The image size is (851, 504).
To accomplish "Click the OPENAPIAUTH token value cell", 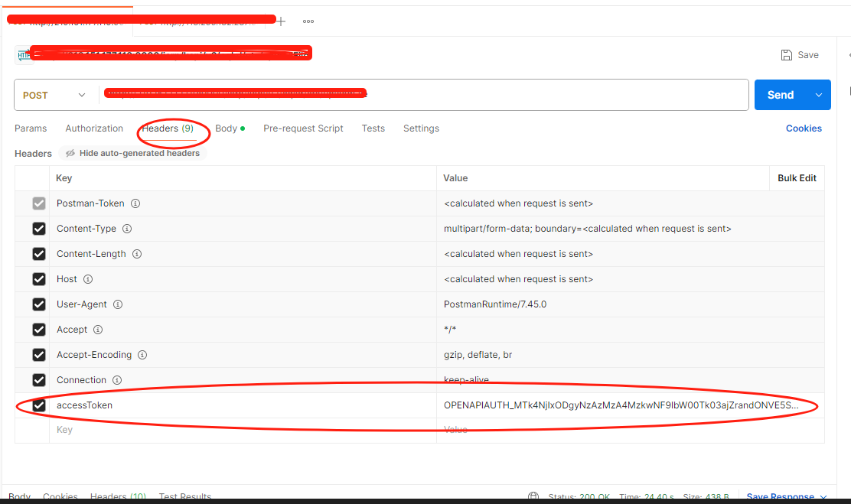I will click(x=630, y=405).
